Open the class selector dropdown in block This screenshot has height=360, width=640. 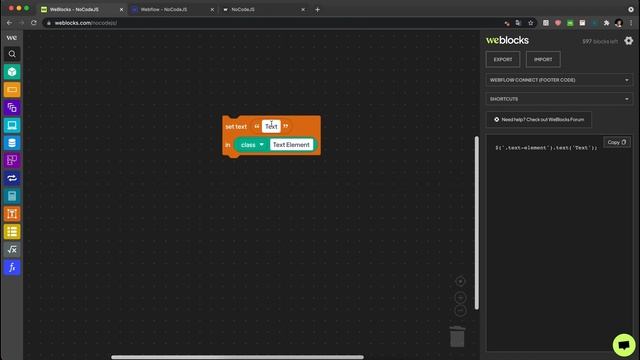[252, 145]
